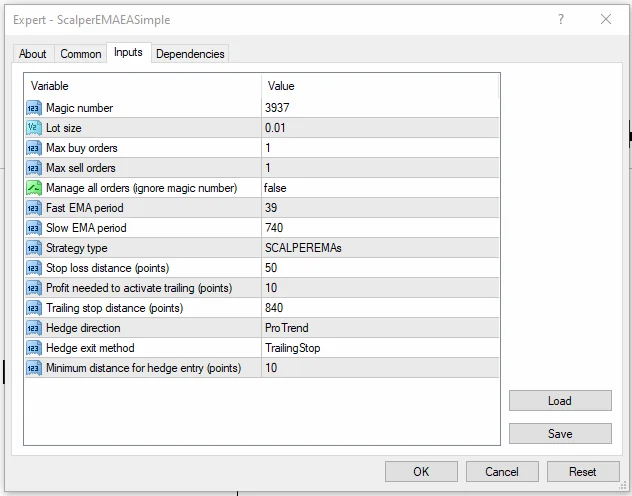Click the Hedge exit method row icon
Screen dimensions: 632x496
34,348
